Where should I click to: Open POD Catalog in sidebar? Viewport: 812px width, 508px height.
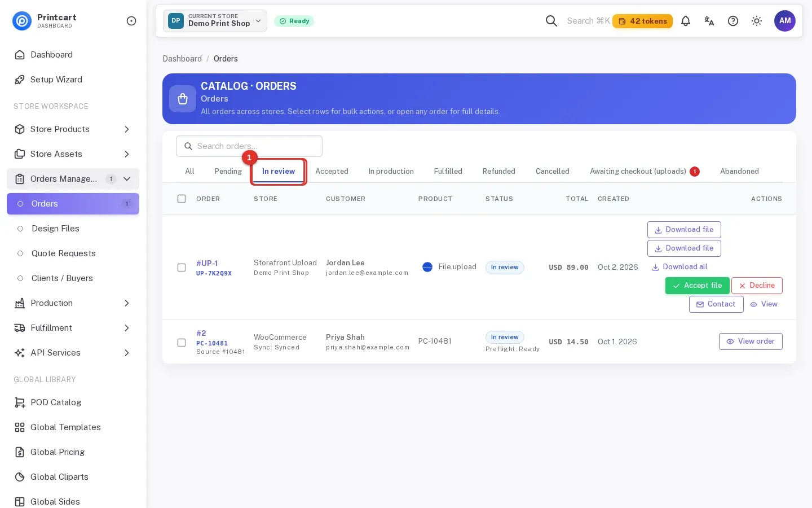[73, 402]
